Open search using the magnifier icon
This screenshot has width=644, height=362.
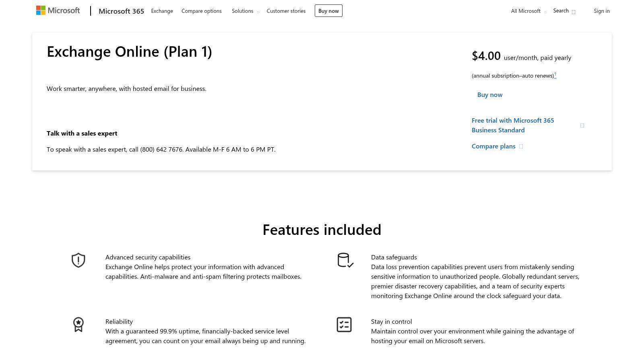pos(574,11)
